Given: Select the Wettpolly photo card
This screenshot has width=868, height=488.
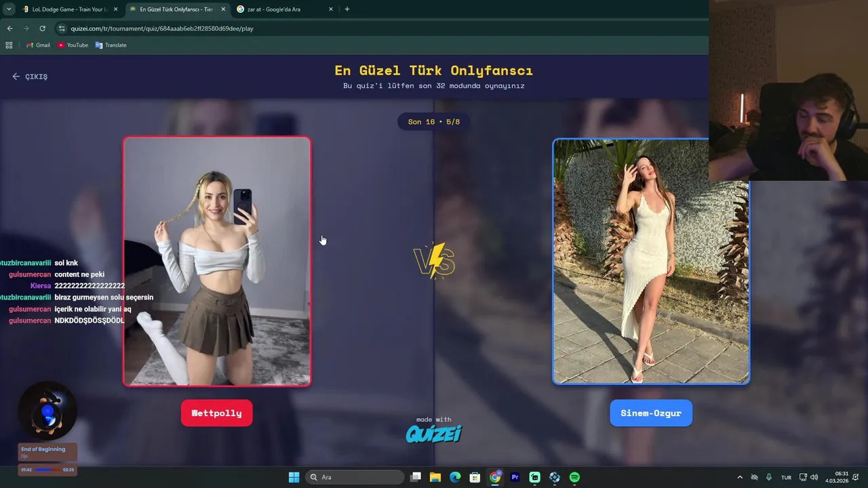Looking at the screenshot, I should coord(217,262).
